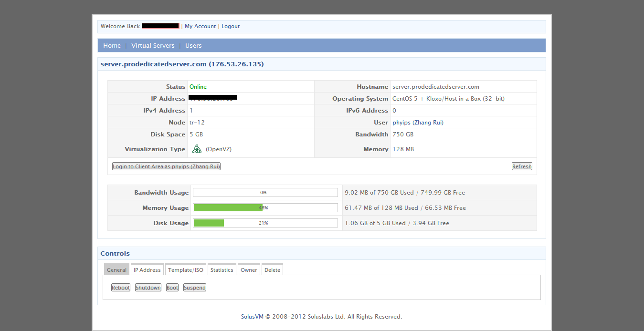The width and height of the screenshot is (644, 331).
Task: Click the SolusVM copyright footer text
Action: click(322, 317)
